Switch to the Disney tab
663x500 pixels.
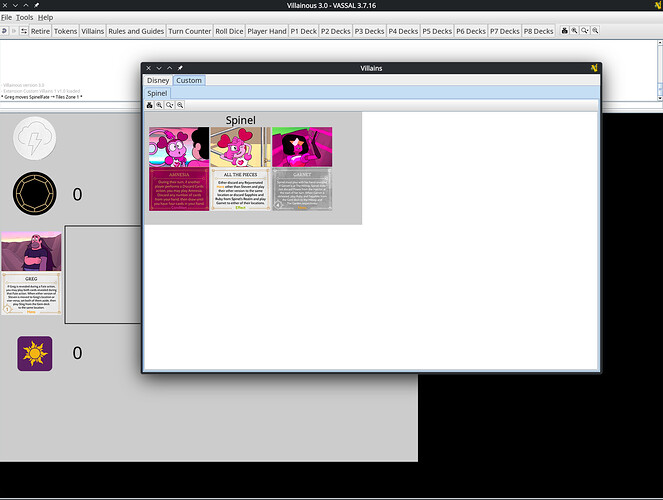click(x=158, y=80)
